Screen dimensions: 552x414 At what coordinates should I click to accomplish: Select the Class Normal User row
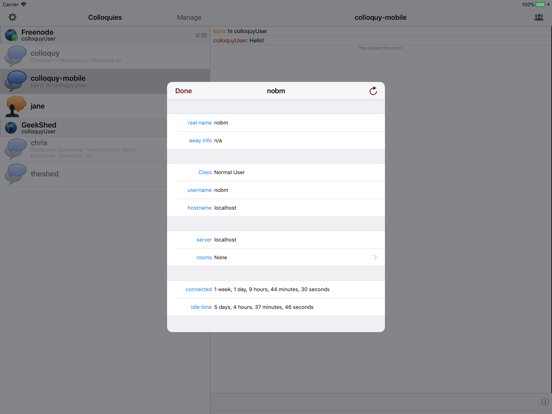point(276,172)
